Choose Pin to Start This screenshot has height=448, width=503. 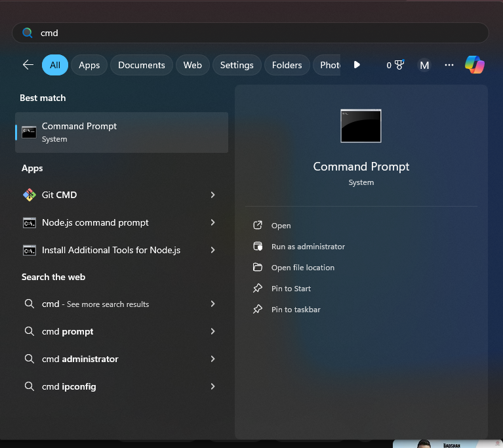pyautogui.click(x=291, y=289)
